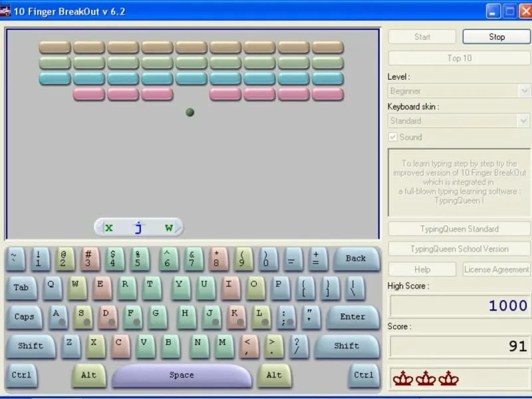This screenshot has width=532, height=399.
Task: Click the number 0 parenthesis key
Action: (x=268, y=259)
